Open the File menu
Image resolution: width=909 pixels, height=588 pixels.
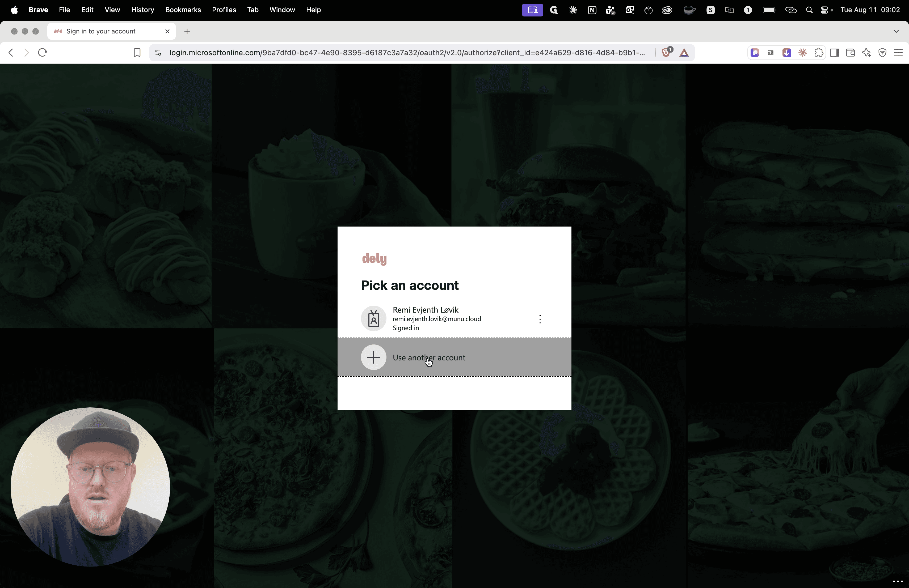(64, 10)
